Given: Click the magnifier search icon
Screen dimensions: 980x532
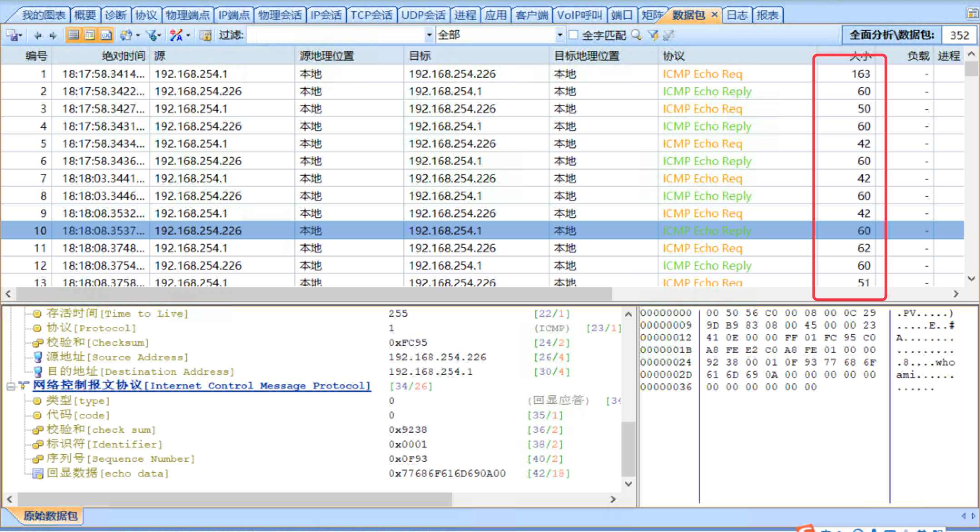Looking at the screenshot, I should pyautogui.click(x=637, y=35).
